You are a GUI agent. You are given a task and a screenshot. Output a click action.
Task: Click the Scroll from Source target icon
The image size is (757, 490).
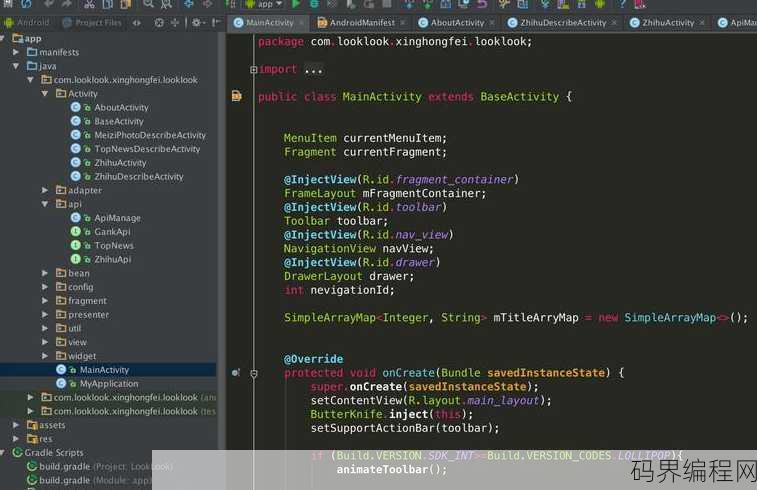coord(159,22)
